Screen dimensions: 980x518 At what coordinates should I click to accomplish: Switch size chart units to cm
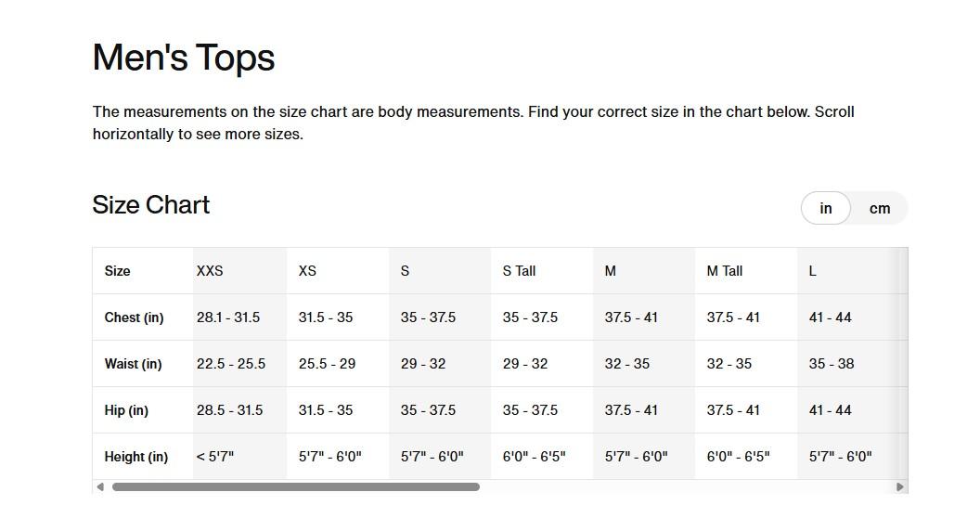click(x=879, y=209)
